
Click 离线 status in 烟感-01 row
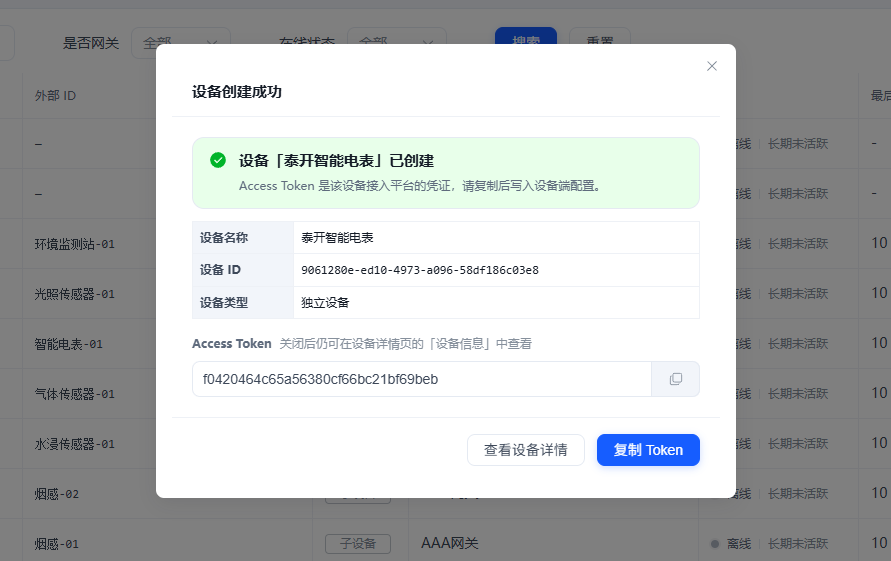739,544
